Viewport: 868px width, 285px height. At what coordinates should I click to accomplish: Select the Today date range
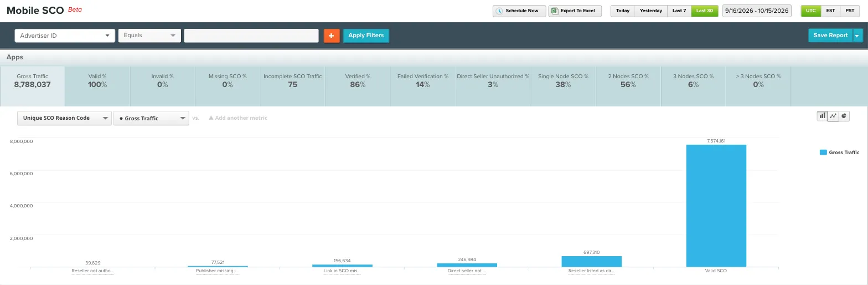coord(623,11)
